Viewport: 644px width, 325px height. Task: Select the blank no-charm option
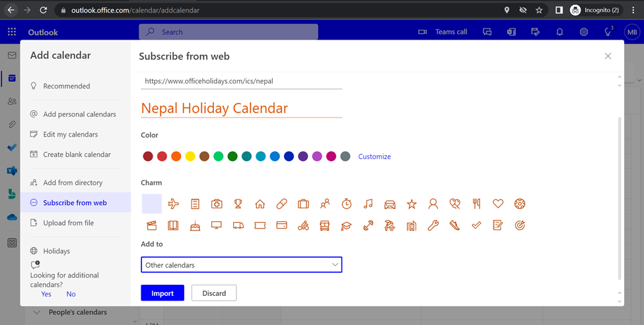pyautogui.click(x=151, y=204)
